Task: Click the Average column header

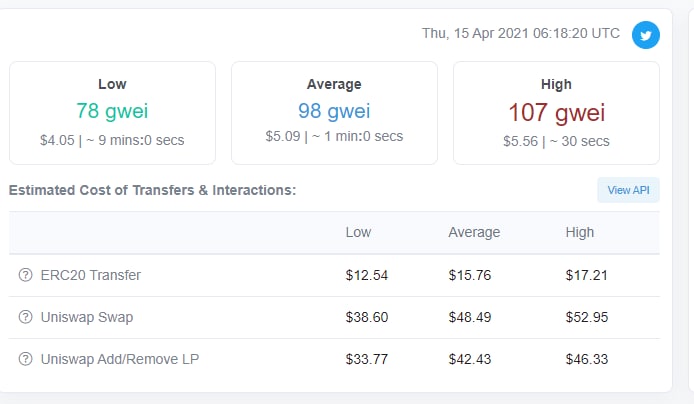Action: [474, 232]
